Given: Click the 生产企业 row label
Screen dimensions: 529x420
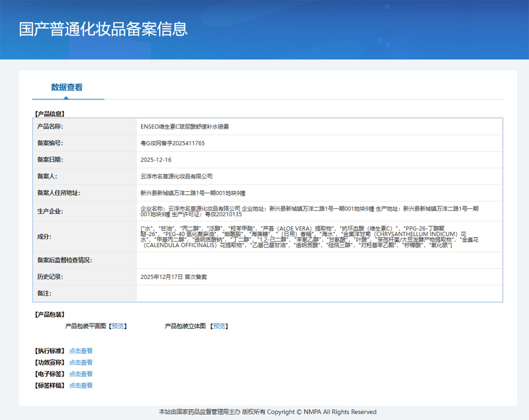Looking at the screenshot, I should pyautogui.click(x=50, y=211).
